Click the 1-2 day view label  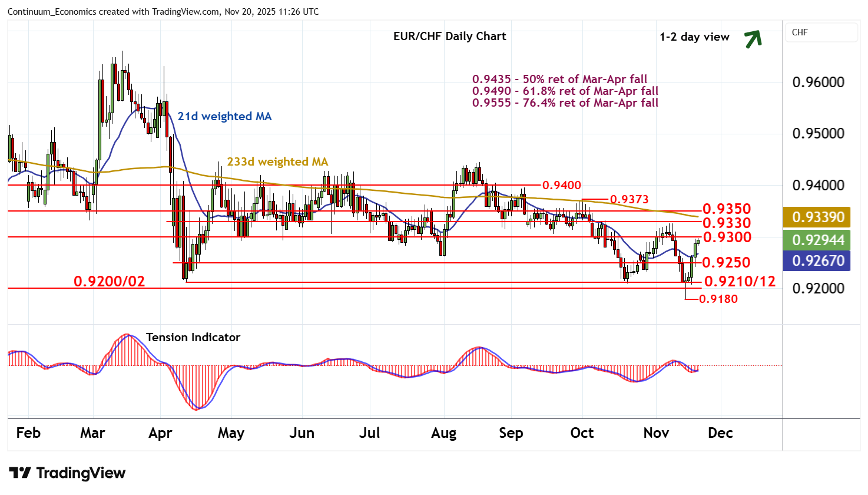(694, 37)
